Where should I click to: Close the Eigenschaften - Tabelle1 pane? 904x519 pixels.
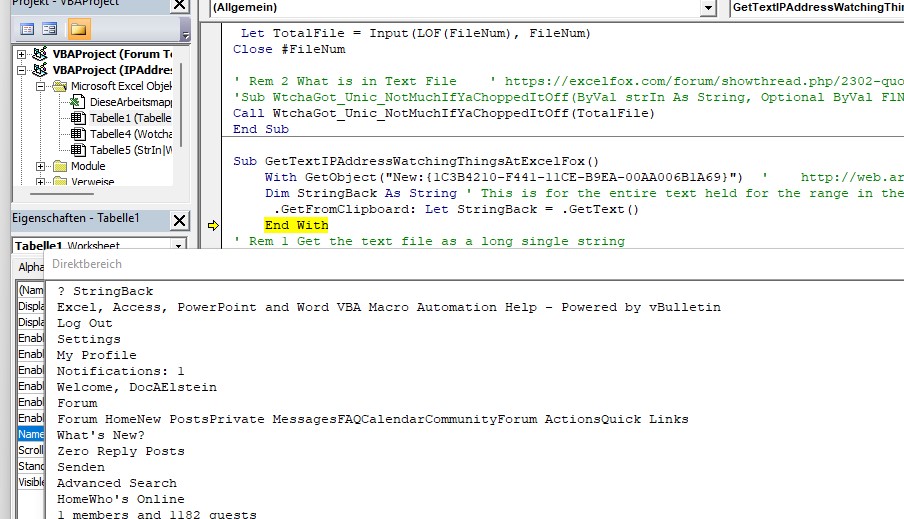tap(180, 220)
